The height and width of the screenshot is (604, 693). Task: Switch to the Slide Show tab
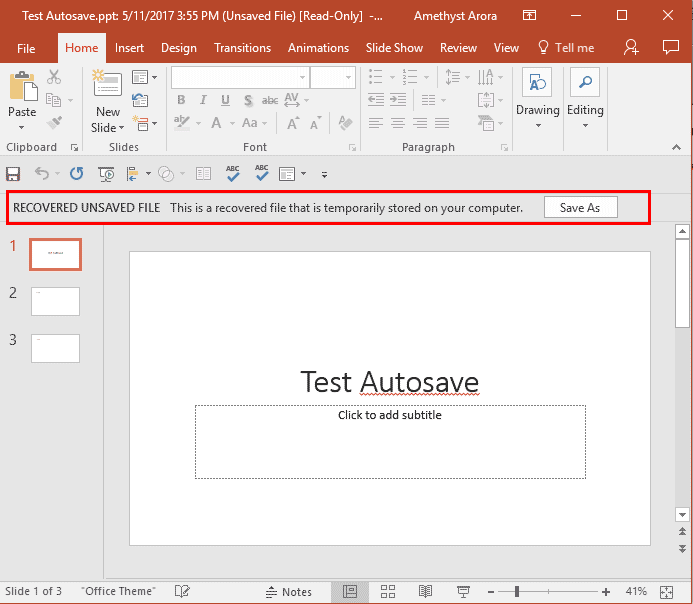pyautogui.click(x=394, y=48)
